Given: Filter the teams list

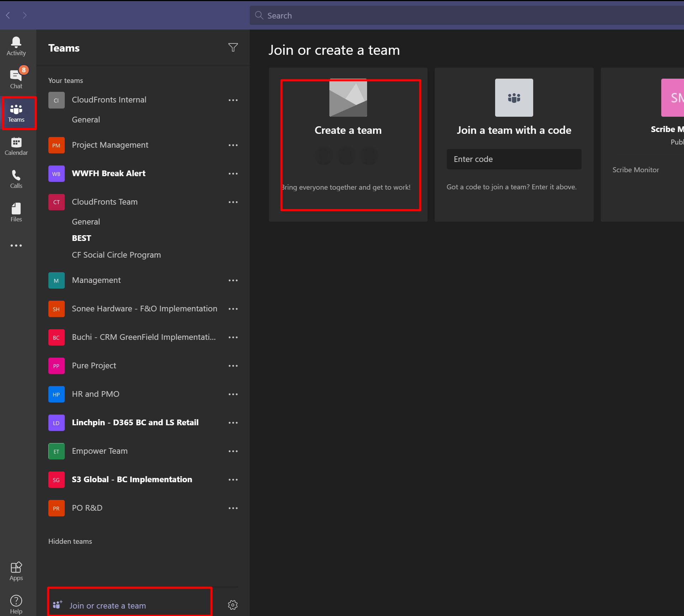Looking at the screenshot, I should [233, 47].
